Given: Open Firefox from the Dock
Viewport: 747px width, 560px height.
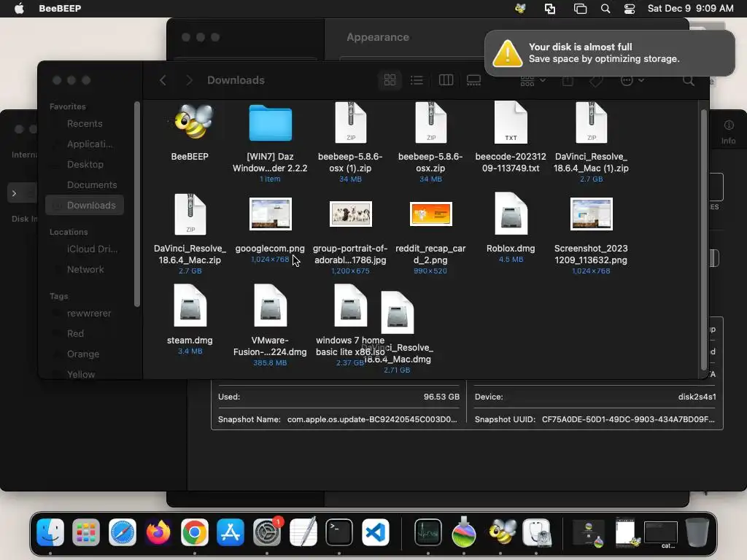Looking at the screenshot, I should (x=158, y=532).
